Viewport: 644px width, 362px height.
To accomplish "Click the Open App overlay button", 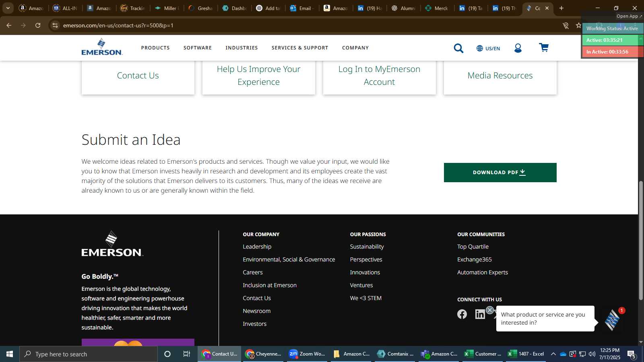I will [x=629, y=16].
